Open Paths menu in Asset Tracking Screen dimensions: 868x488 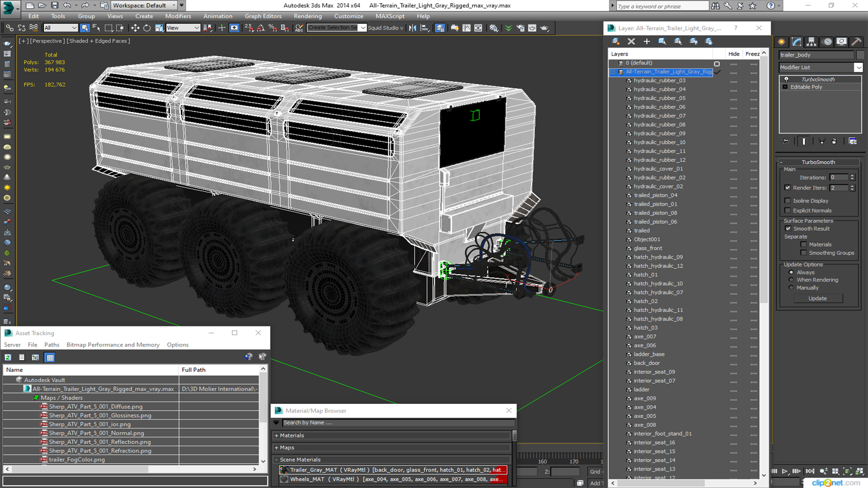tap(52, 345)
